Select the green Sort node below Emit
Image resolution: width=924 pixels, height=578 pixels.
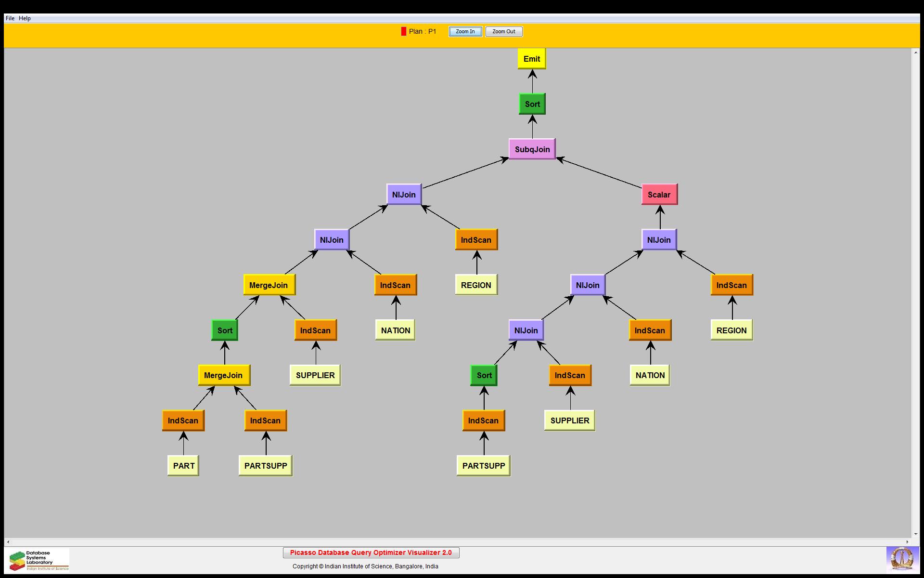tap(532, 104)
